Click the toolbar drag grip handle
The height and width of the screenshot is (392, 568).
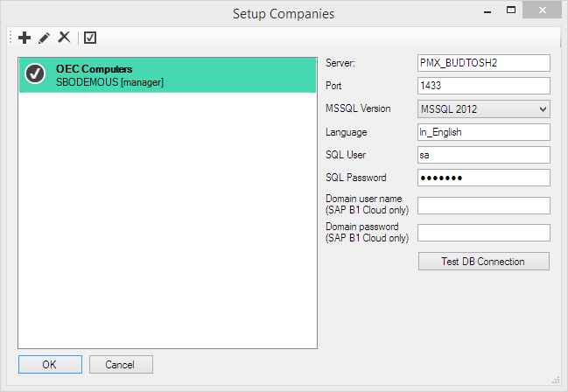(11, 38)
